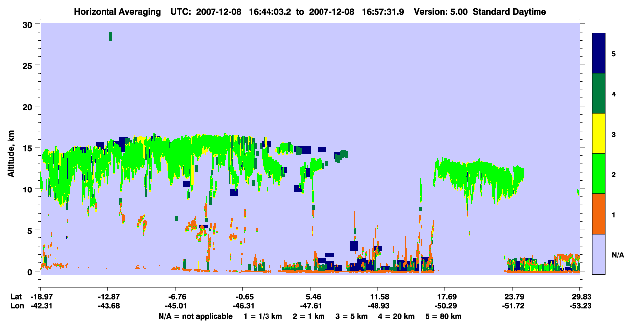The height and width of the screenshot is (330, 644).
Task: Click the longitude value -53.23
Action: pyautogui.click(x=580, y=306)
